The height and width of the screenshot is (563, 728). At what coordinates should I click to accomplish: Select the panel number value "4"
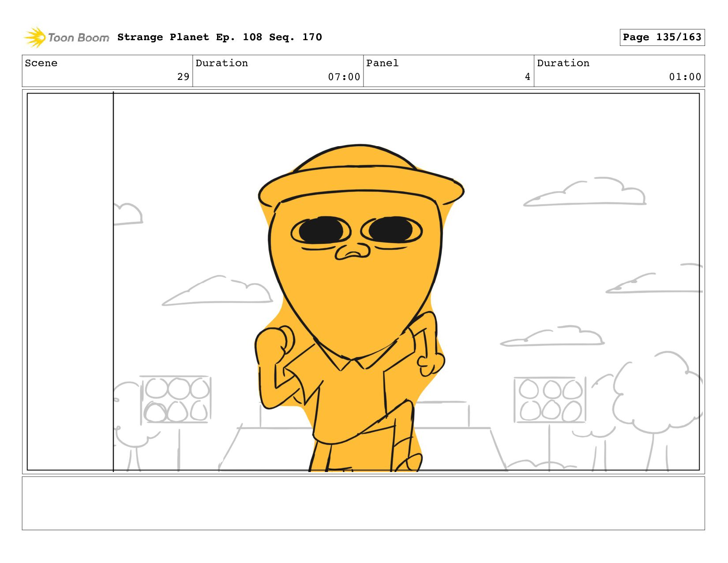(527, 77)
